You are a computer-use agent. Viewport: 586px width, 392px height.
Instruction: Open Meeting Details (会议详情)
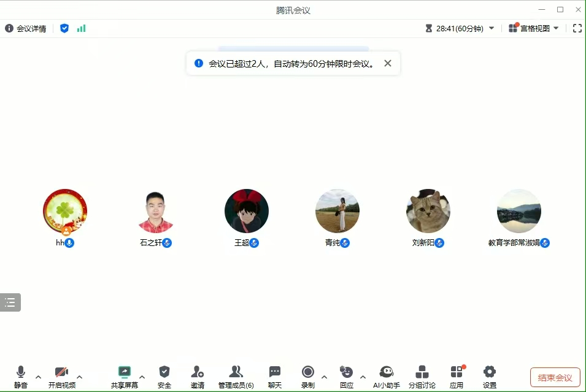[x=26, y=28]
